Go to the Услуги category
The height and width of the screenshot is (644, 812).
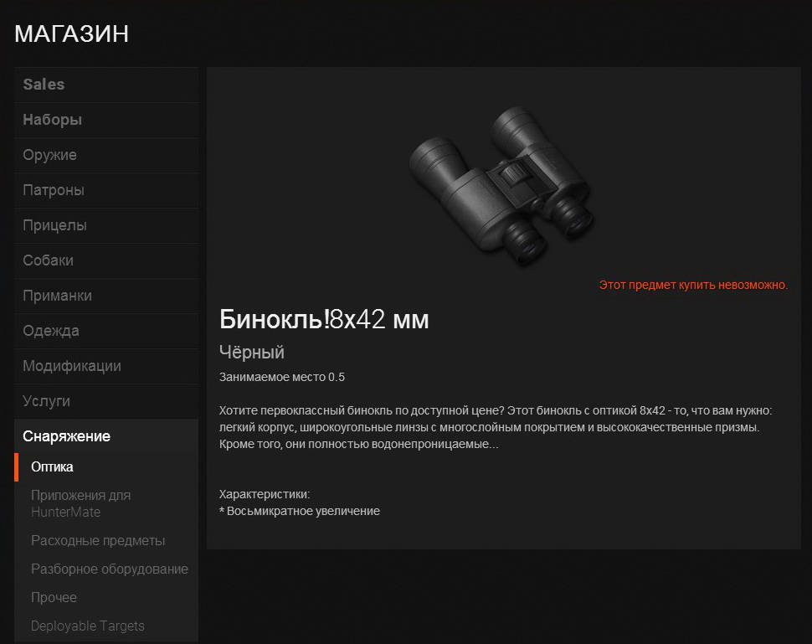pos(106,401)
